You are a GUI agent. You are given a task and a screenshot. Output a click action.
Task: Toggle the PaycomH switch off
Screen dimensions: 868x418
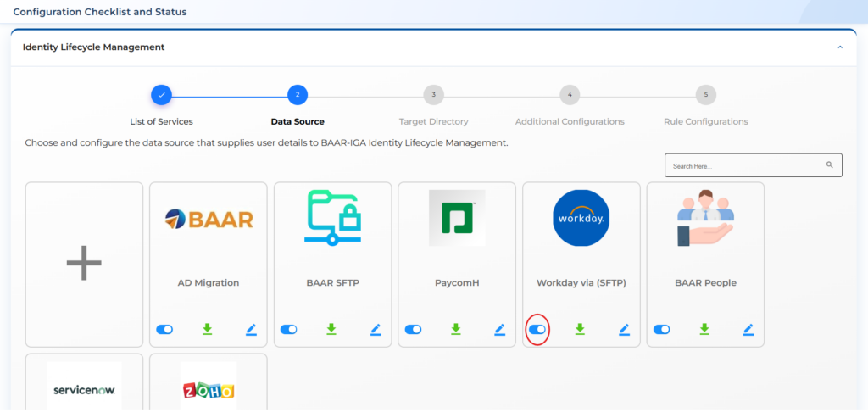(413, 330)
